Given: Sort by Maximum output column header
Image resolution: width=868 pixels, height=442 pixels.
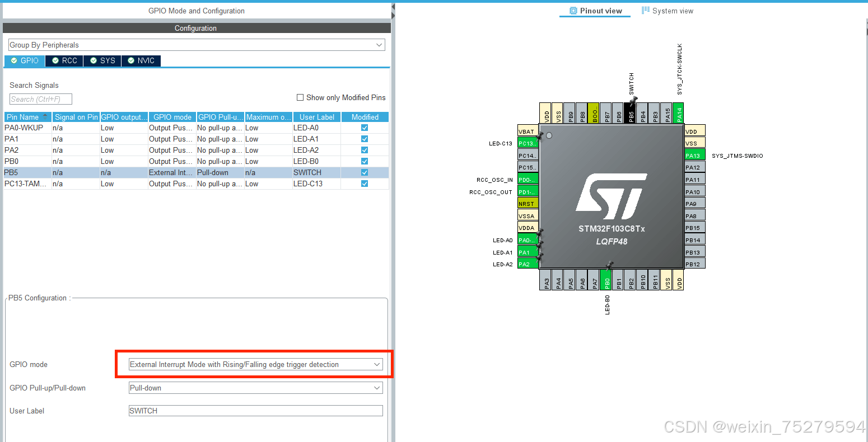Looking at the screenshot, I should point(268,117).
